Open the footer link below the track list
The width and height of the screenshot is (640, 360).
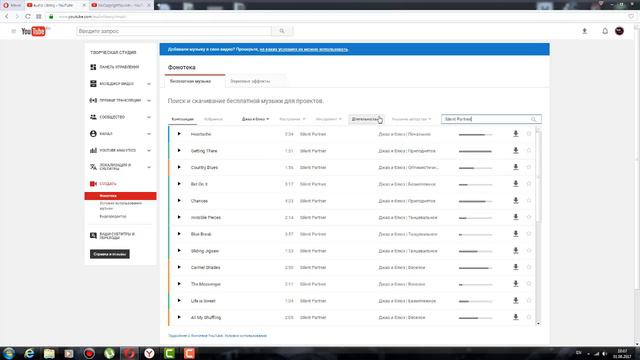[217, 336]
